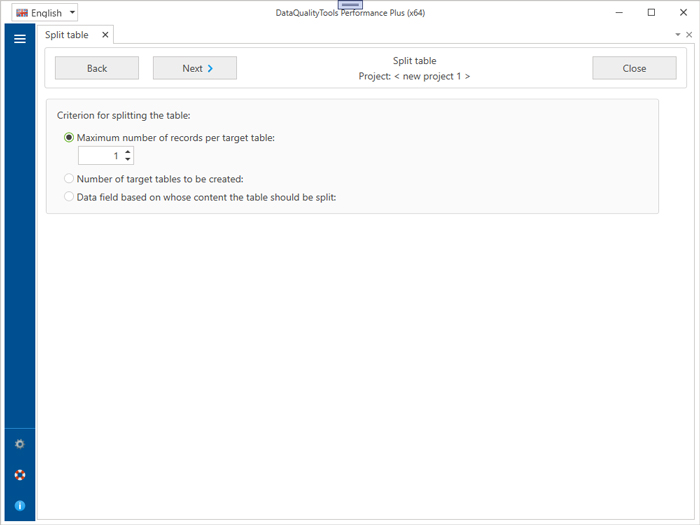Decrease the maximum records value
Viewport: 700px width, 525px height.
coord(128,160)
